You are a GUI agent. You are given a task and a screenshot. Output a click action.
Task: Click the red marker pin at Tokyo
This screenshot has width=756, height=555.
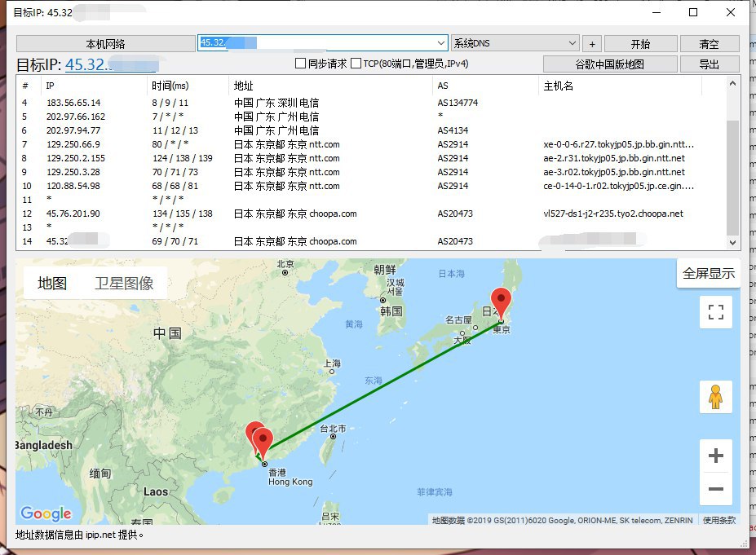pyautogui.click(x=500, y=302)
